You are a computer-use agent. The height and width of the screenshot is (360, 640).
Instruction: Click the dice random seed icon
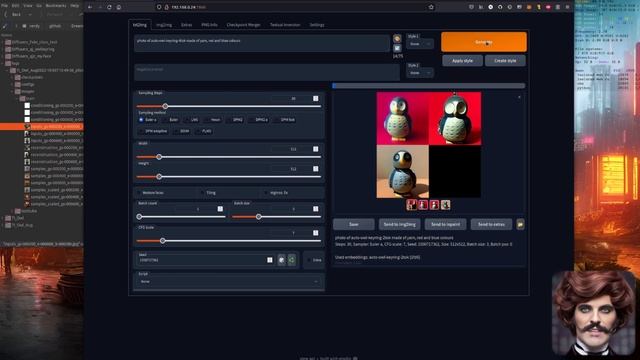point(282,260)
